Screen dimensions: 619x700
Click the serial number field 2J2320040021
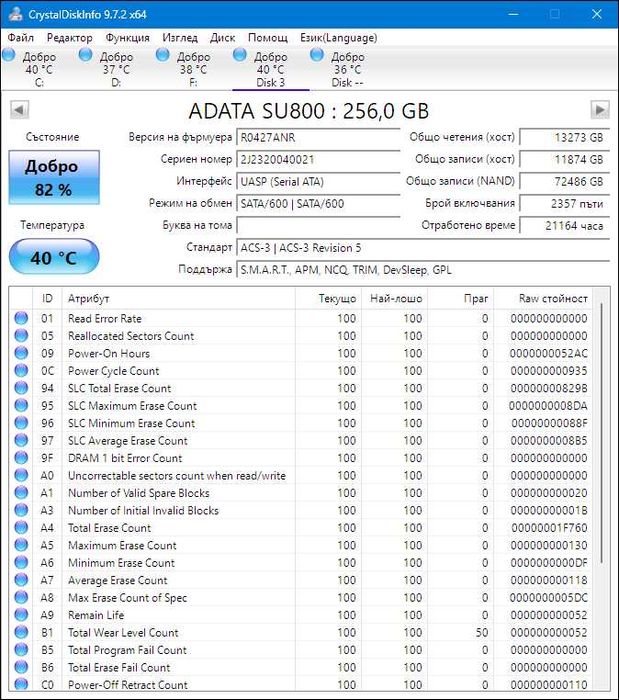click(318, 159)
